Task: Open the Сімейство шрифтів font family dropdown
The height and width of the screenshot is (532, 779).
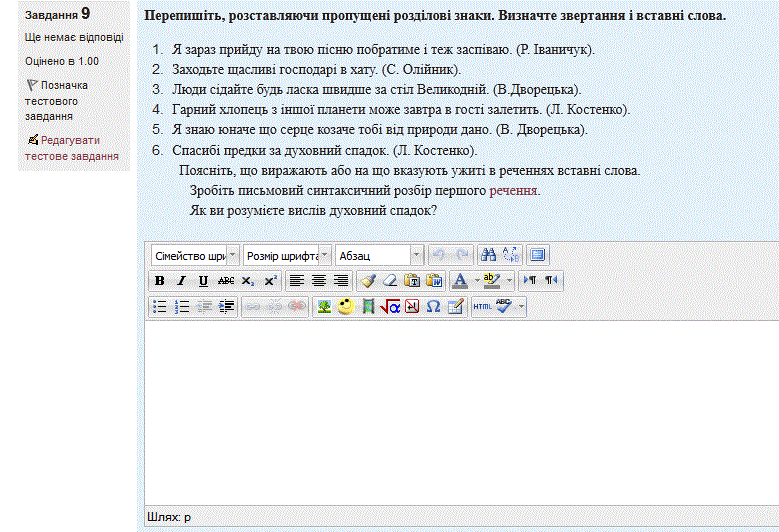Action: [x=195, y=255]
